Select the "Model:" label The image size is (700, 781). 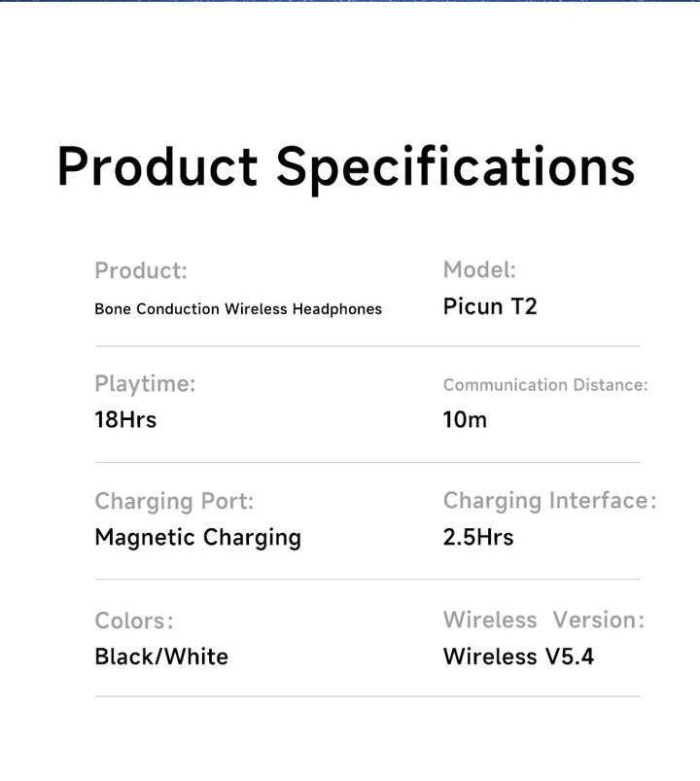(479, 269)
